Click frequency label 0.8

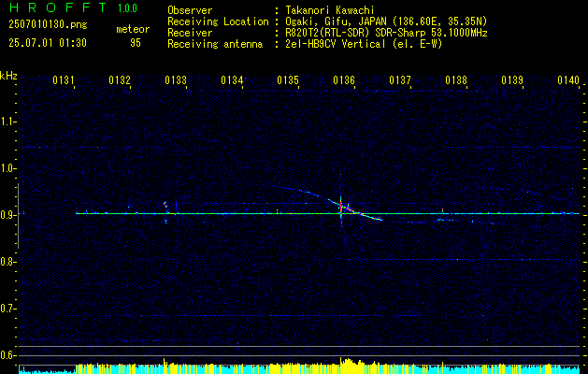(8, 262)
